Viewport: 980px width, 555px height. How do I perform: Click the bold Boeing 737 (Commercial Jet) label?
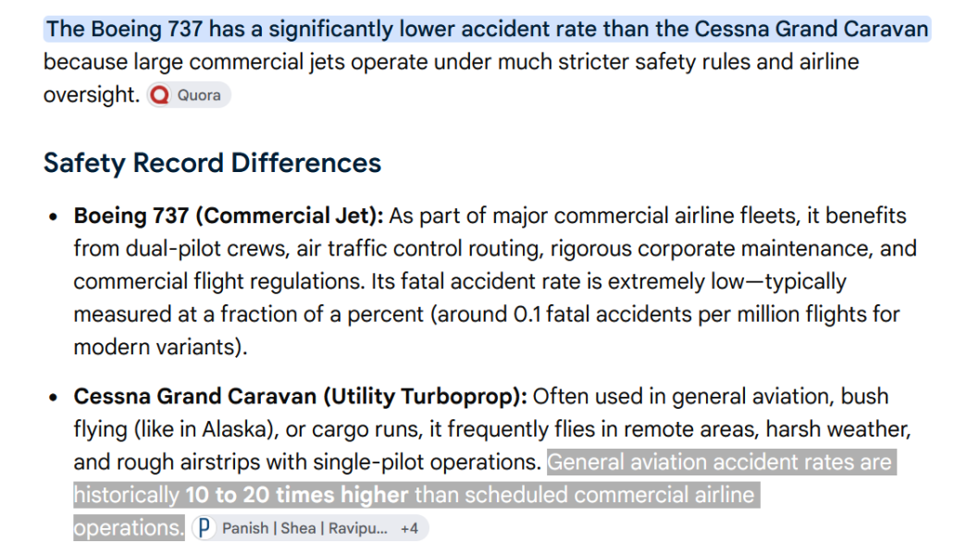229,216
